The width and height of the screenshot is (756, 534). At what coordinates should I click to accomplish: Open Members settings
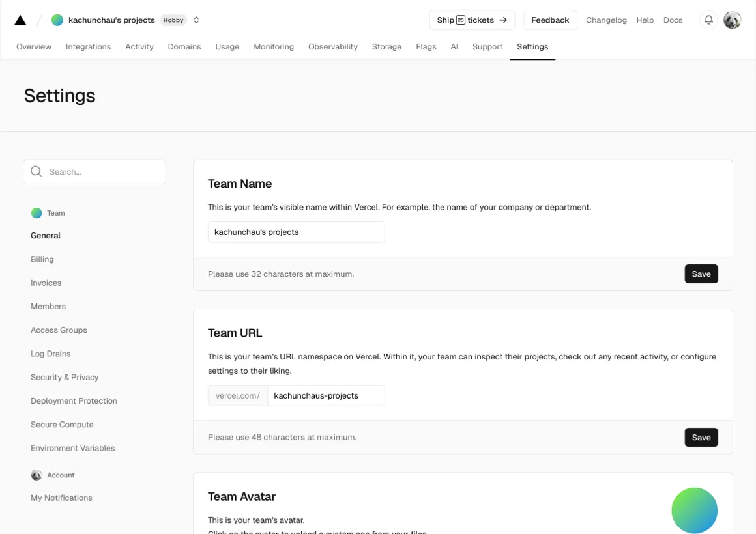[x=48, y=307]
